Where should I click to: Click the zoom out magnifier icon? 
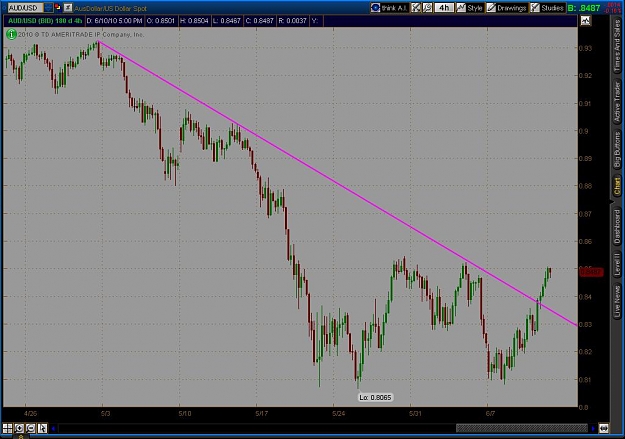pos(31,428)
